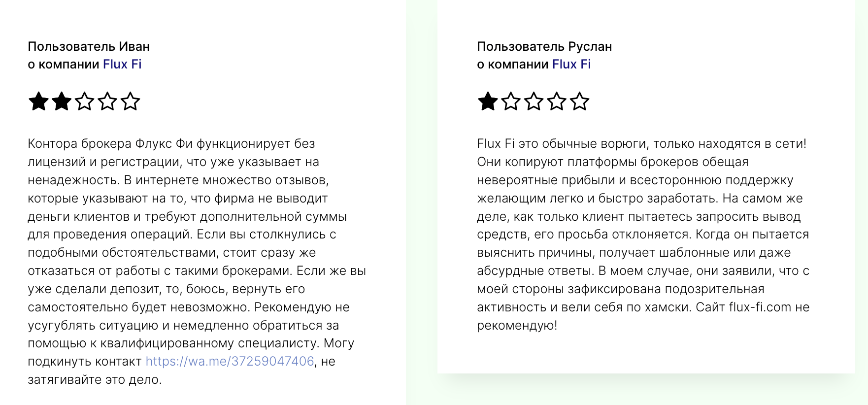This screenshot has height=405, width=868.
Task: Click 'затягивайте это дело' ending line
Action: pos(94,379)
